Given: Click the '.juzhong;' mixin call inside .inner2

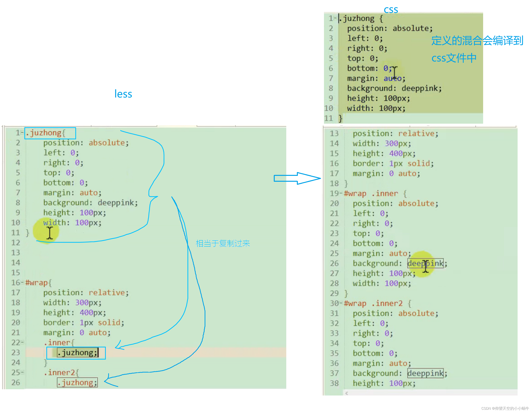Looking at the screenshot, I should pyautogui.click(x=77, y=382).
